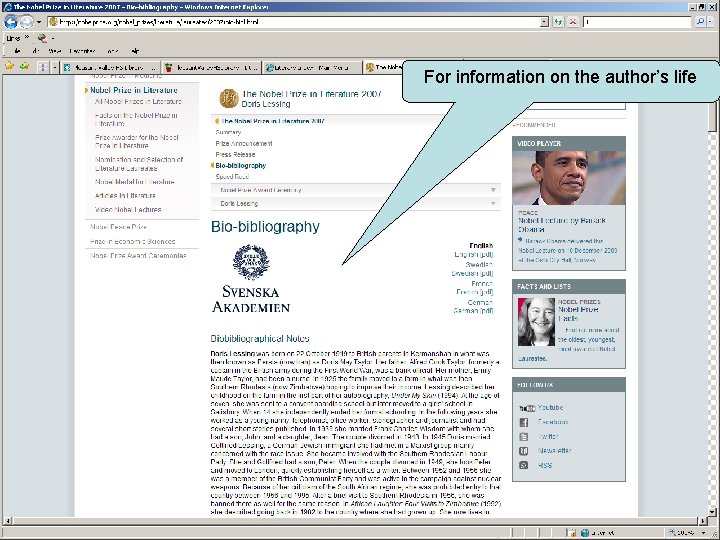Open All Nobel Prizes in Literature link
720x540 pixels.
[138, 101]
